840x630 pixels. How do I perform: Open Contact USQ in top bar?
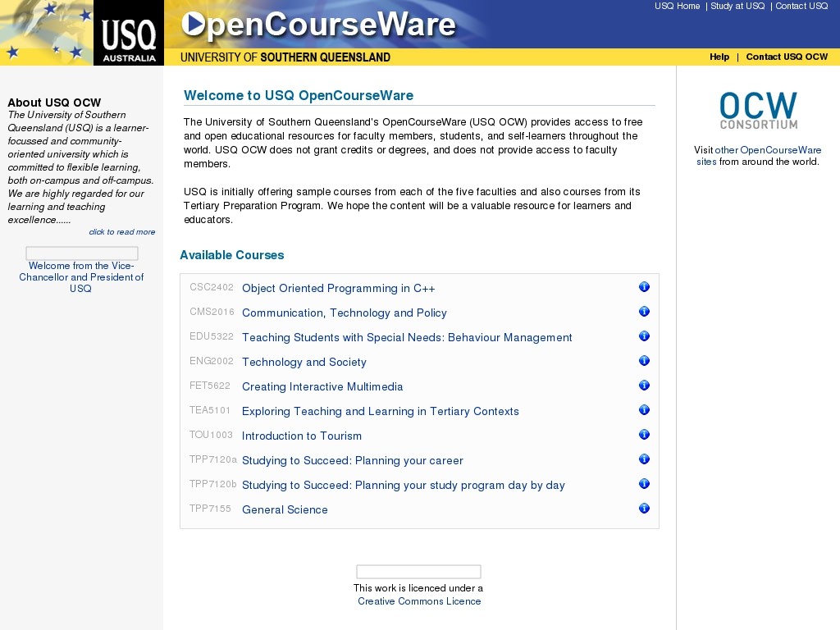801,6
